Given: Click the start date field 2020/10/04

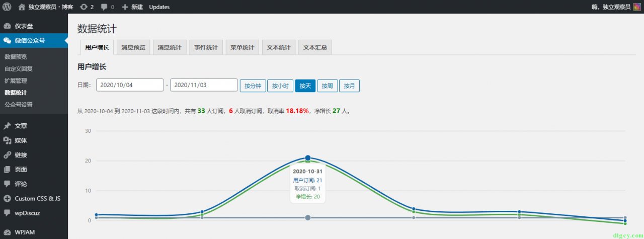Looking at the screenshot, I should [x=130, y=85].
